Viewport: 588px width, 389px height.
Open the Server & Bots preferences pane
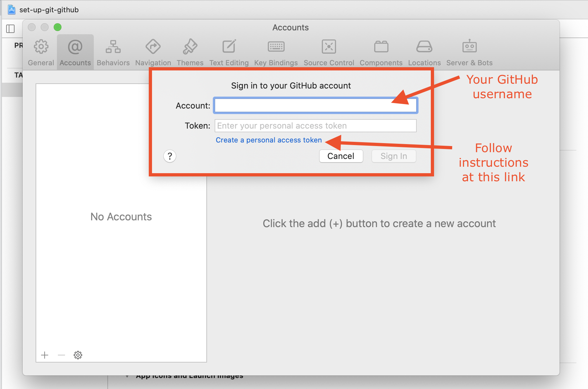(470, 52)
